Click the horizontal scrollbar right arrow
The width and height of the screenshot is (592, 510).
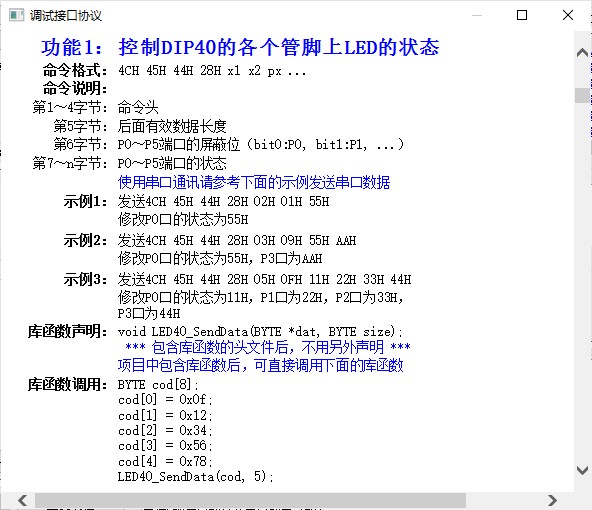(552, 501)
